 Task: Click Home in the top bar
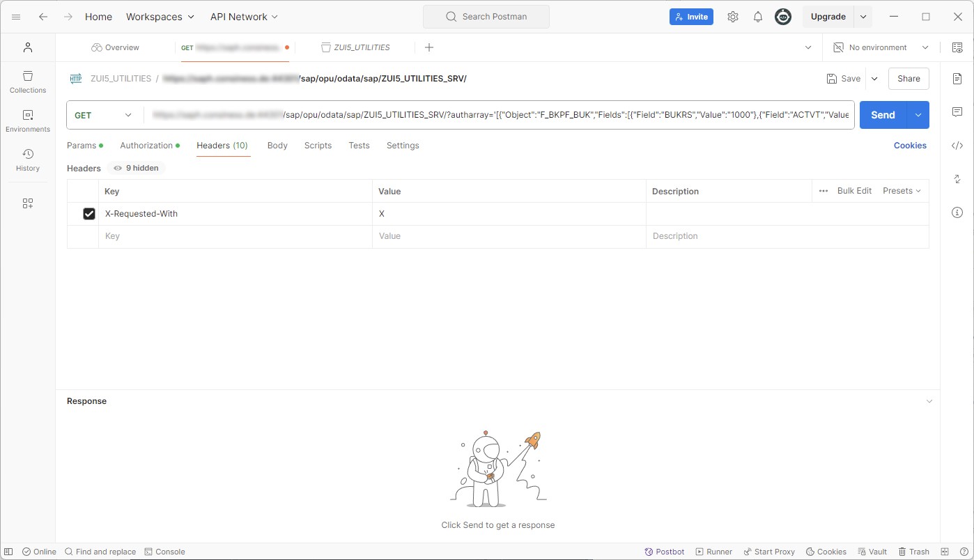pyautogui.click(x=98, y=17)
